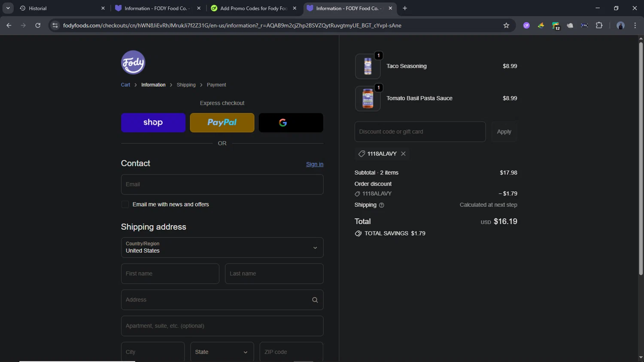Focus the Email input field
The width and height of the screenshot is (644, 362).
coord(222,184)
